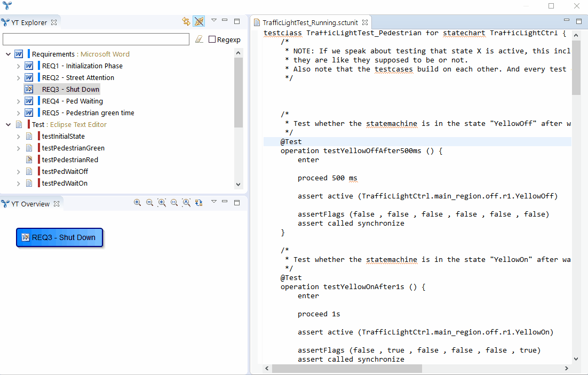This screenshot has height=375, width=588.
Task: Collapse the Requirements tree node
Action: point(8,54)
